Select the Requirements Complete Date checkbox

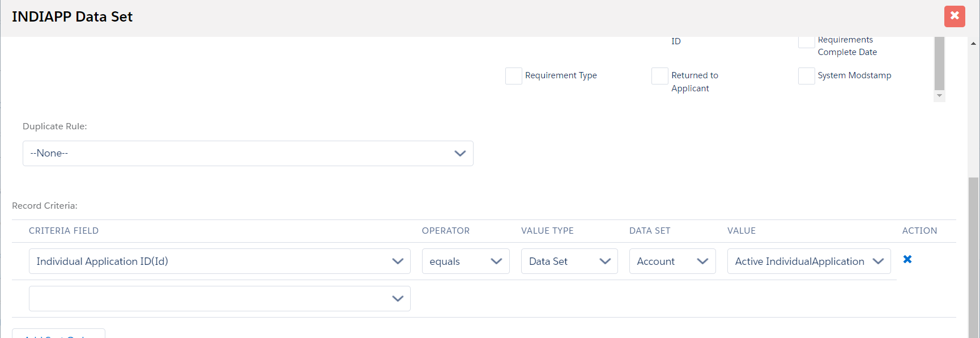tap(806, 42)
